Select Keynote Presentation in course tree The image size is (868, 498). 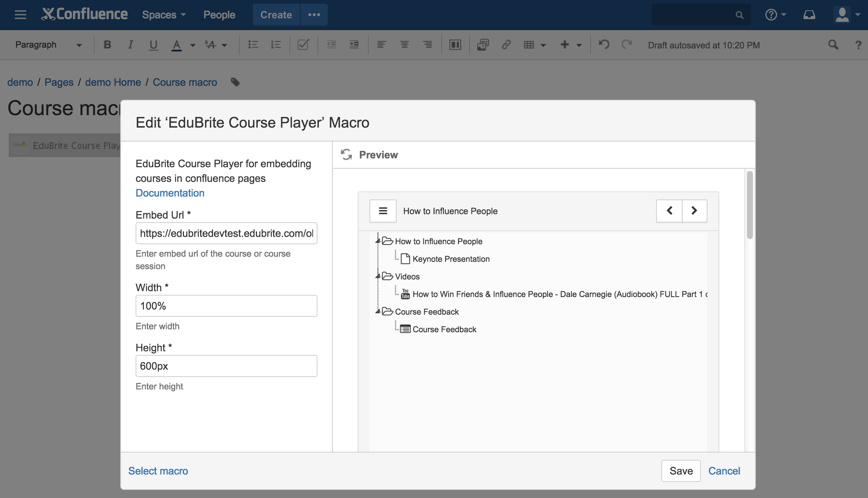[451, 259]
